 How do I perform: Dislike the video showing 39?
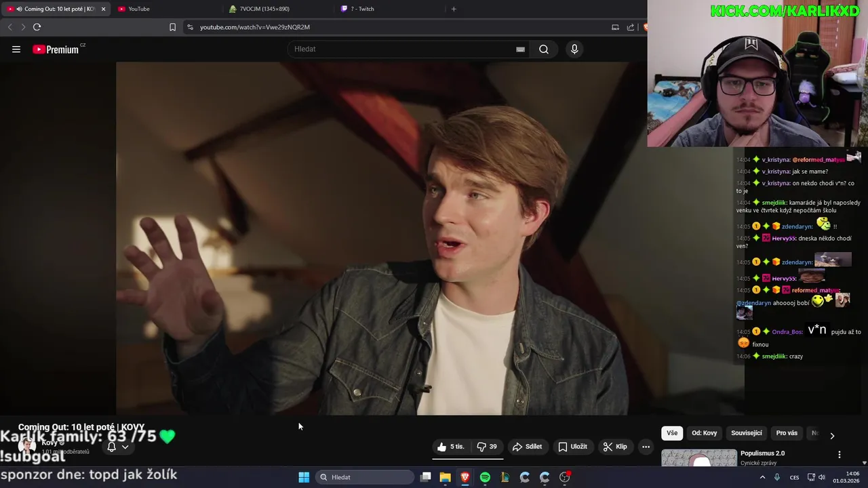[x=487, y=447]
